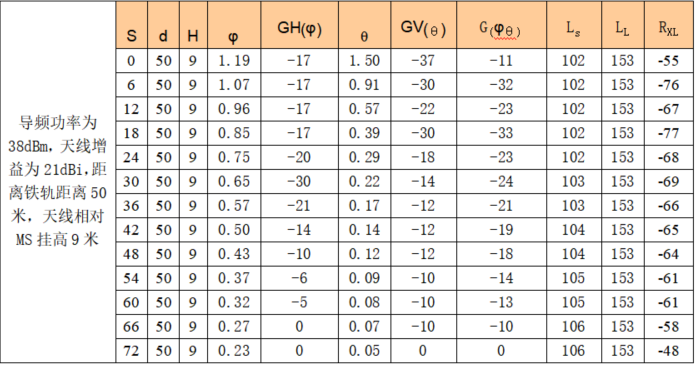Select the RXL value -77 cell
The height and width of the screenshot is (365, 695).
point(669,133)
